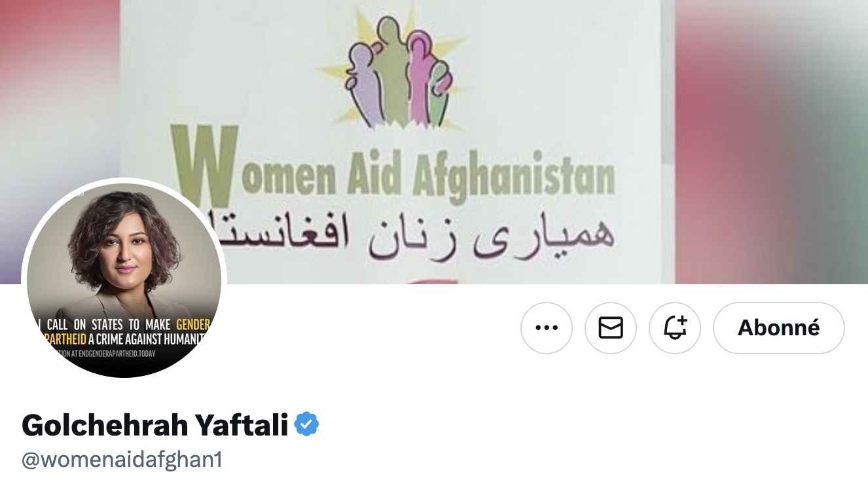View the Women Aid Afghanistan banner image
The width and height of the screenshot is (868, 482).
coord(434,141)
